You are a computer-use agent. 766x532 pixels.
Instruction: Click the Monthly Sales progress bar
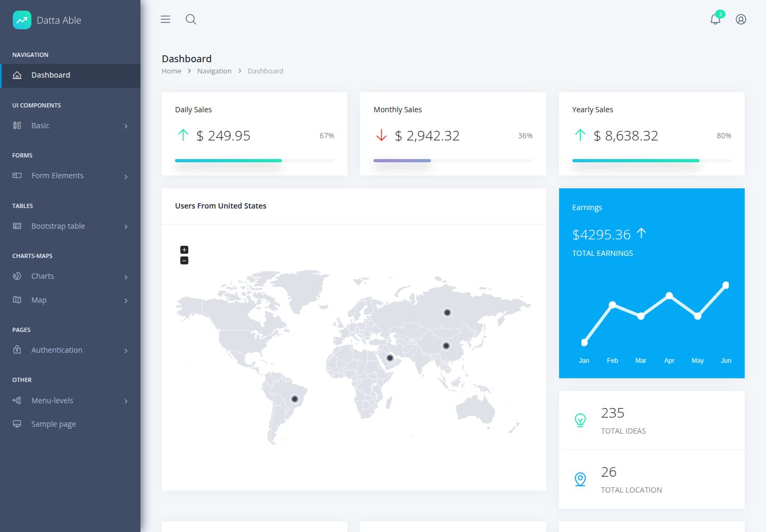pyautogui.click(x=453, y=160)
